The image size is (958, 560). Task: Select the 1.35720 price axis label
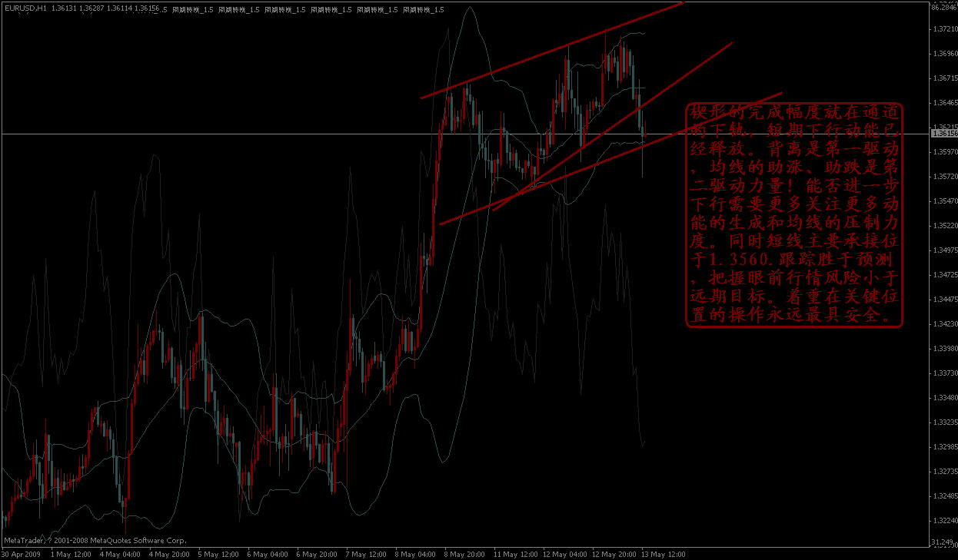pos(944,177)
